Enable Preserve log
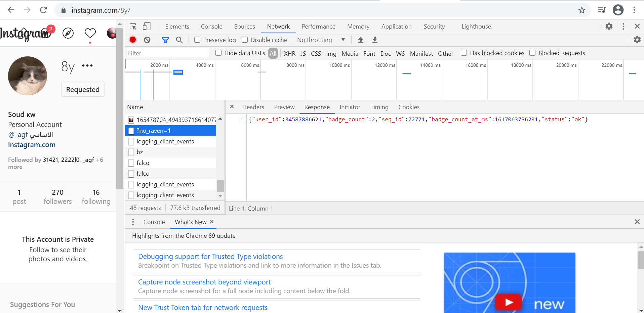Screen dimensions: 644x313 pyautogui.click(x=197, y=40)
